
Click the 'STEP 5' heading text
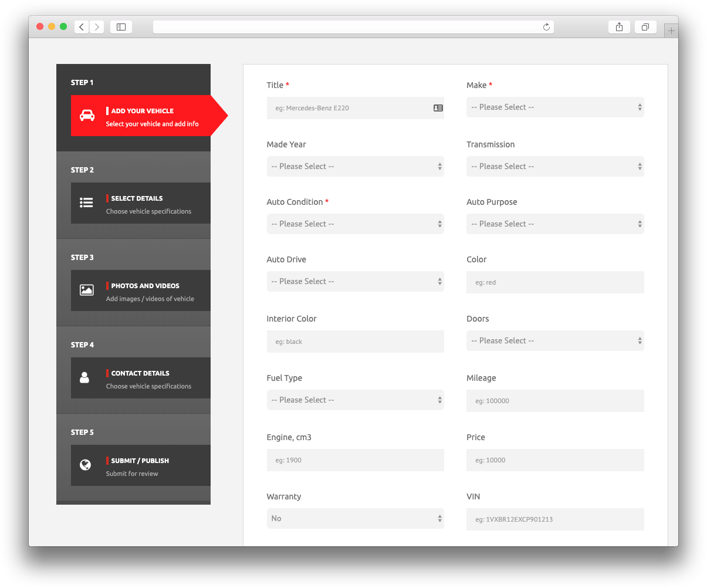(x=82, y=432)
